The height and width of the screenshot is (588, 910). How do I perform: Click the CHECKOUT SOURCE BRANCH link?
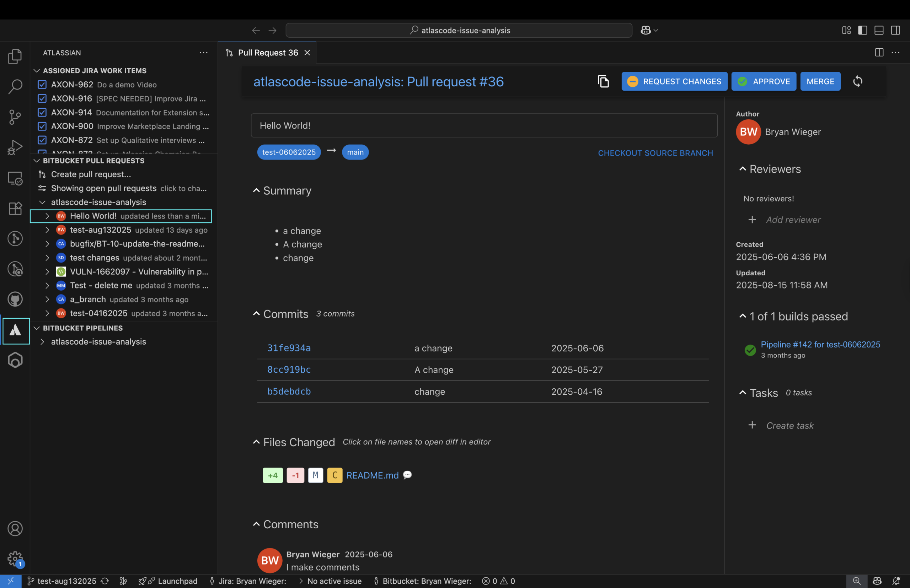coord(655,153)
